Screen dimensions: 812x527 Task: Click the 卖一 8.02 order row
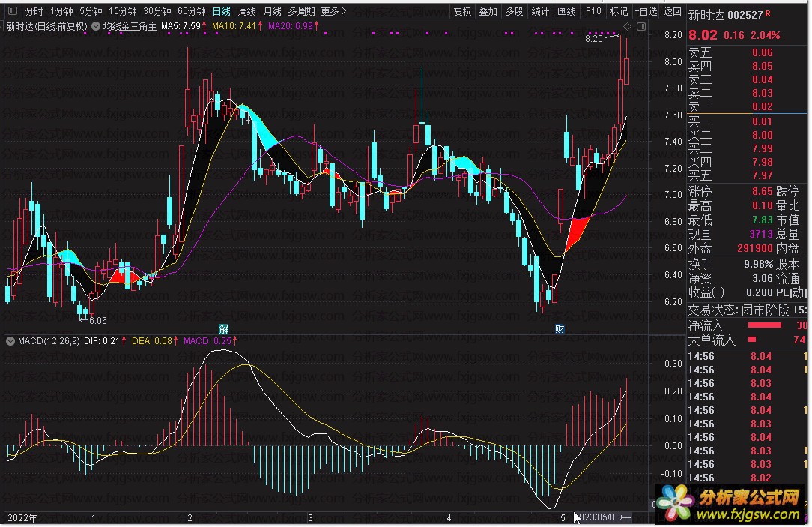click(730, 106)
